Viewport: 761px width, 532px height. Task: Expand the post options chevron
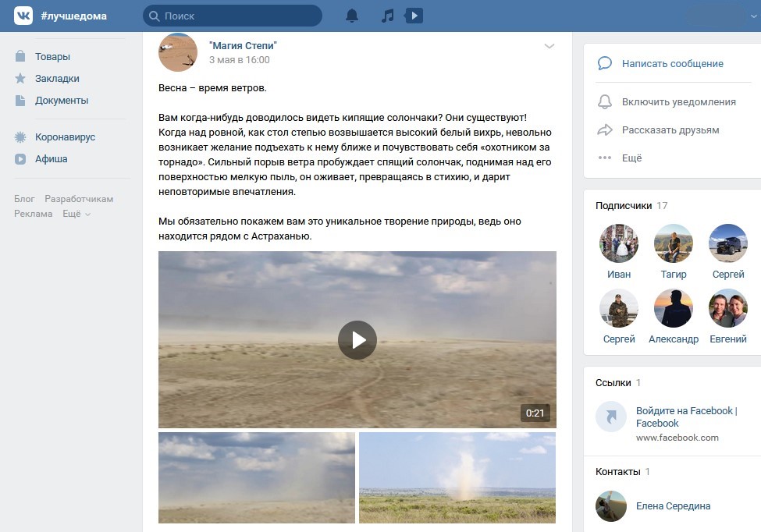549,47
